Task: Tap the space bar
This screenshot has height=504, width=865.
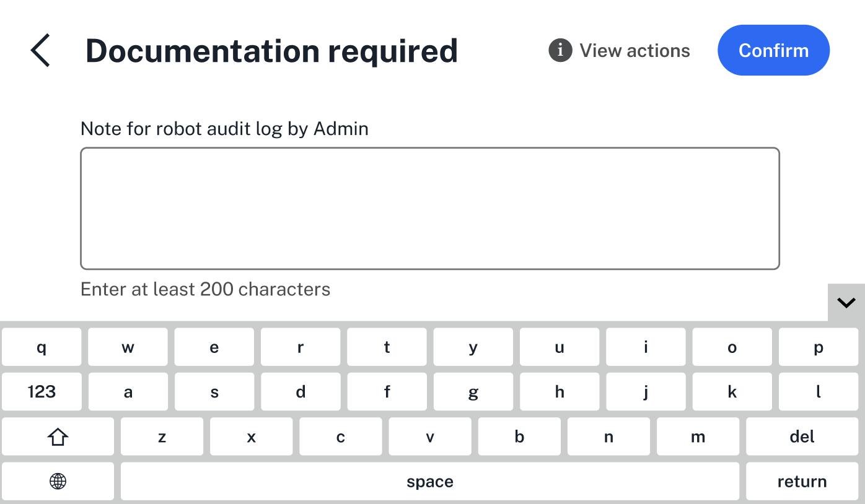Action: [430, 481]
